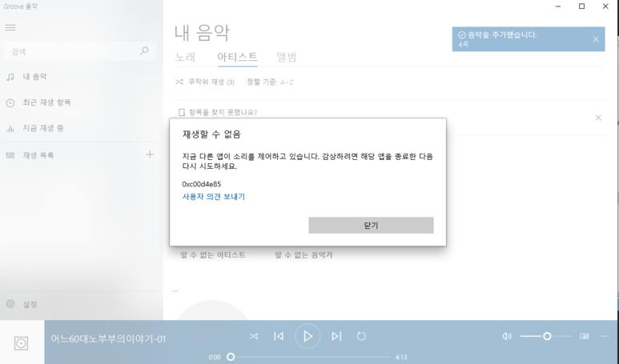Select the error code 0xc00d4e85 text
This screenshot has width=619, height=364.
pyautogui.click(x=201, y=184)
